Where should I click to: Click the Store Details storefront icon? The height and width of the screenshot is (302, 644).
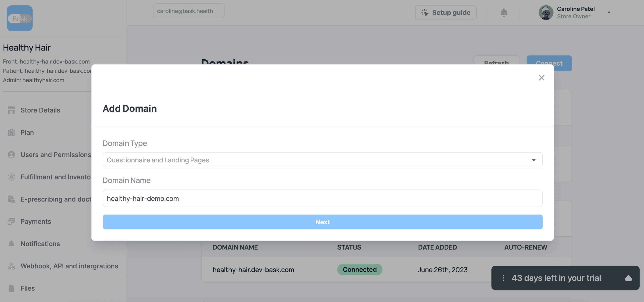point(11,110)
